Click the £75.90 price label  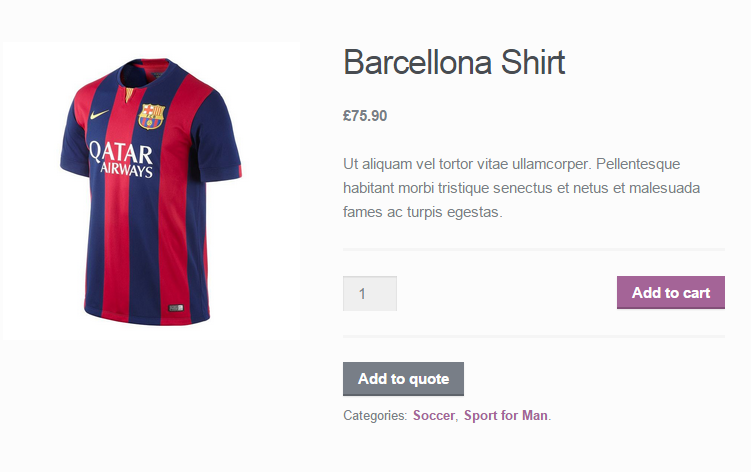(x=365, y=116)
